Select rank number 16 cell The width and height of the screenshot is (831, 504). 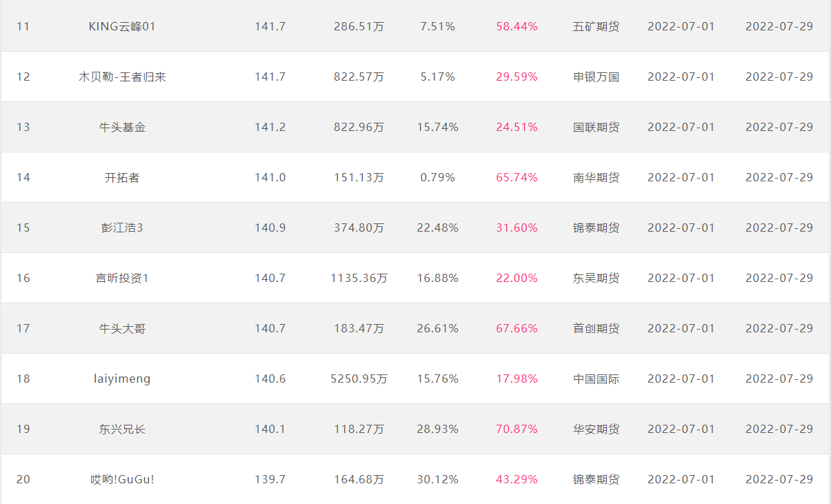pyautogui.click(x=23, y=278)
